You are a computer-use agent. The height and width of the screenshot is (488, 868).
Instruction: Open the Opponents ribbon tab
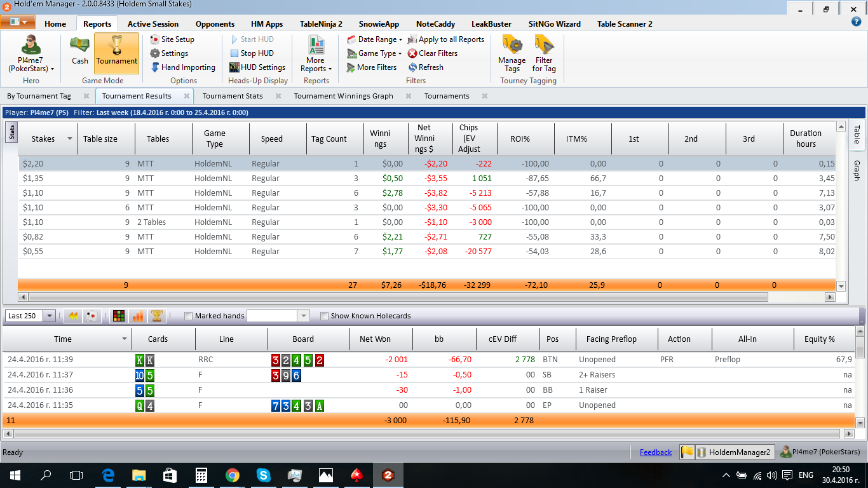[215, 24]
